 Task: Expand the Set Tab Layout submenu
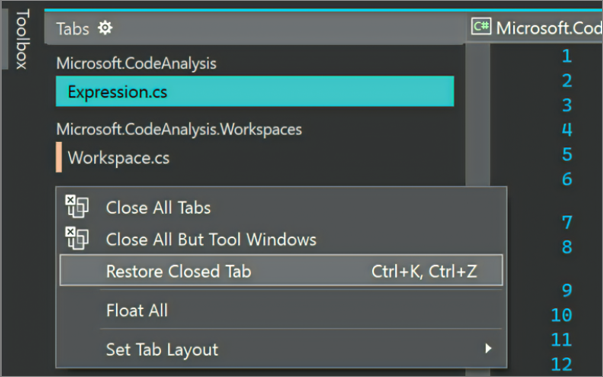click(x=282, y=349)
